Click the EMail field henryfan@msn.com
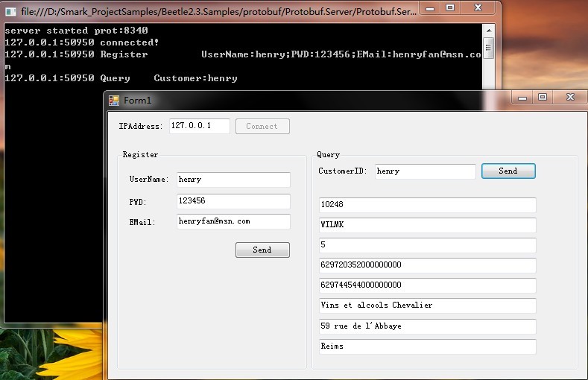 click(x=233, y=221)
